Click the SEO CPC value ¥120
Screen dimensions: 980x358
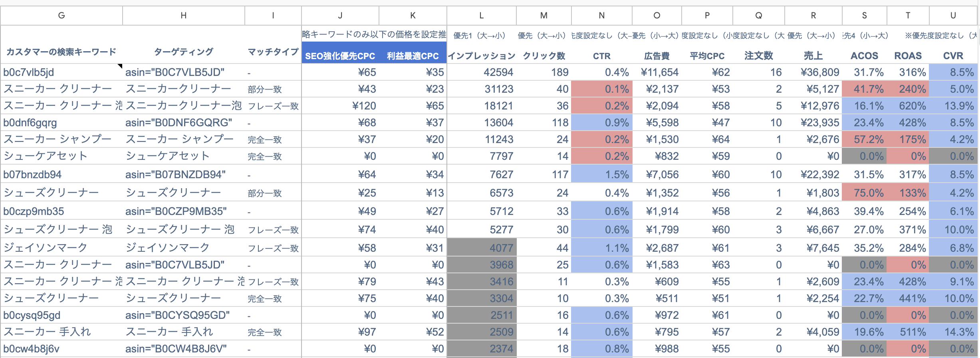point(340,106)
